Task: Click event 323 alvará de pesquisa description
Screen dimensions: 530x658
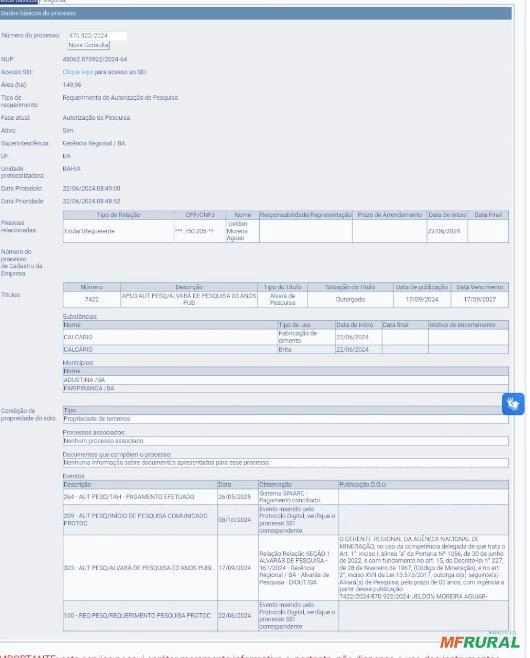Action: (138, 567)
